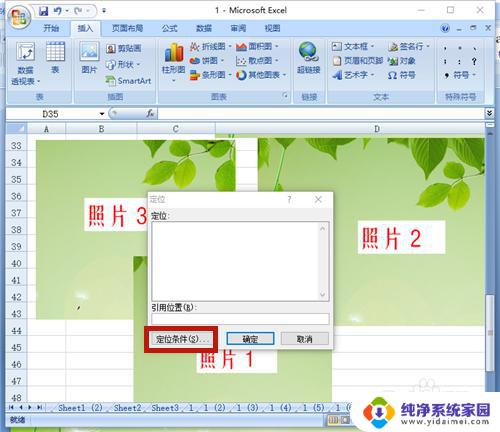Open the undo history dropdown arrow
The image size is (500, 432).
tap(67, 11)
